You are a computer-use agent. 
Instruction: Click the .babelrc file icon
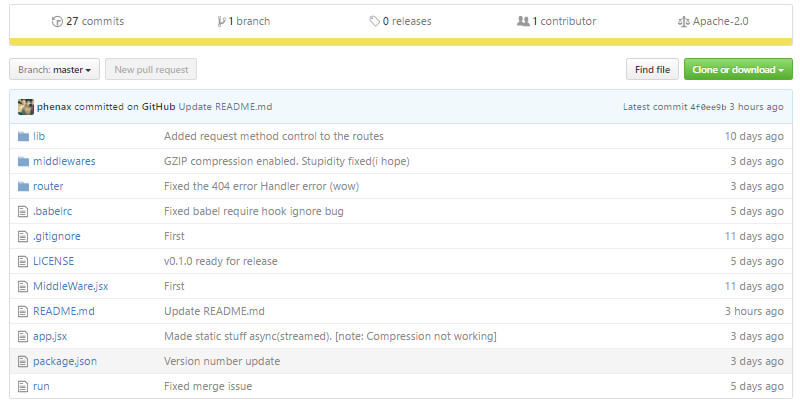point(22,211)
